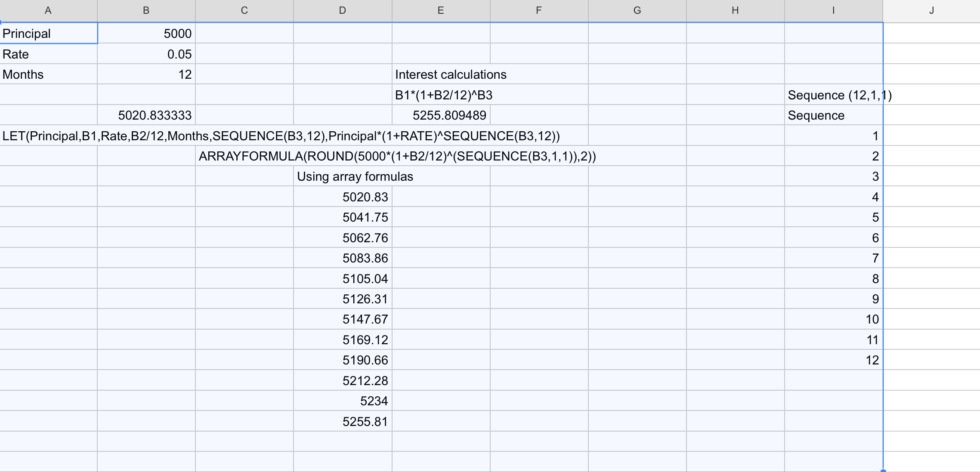Click cell containing 5000
This screenshot has height=472, width=980.
[146, 34]
